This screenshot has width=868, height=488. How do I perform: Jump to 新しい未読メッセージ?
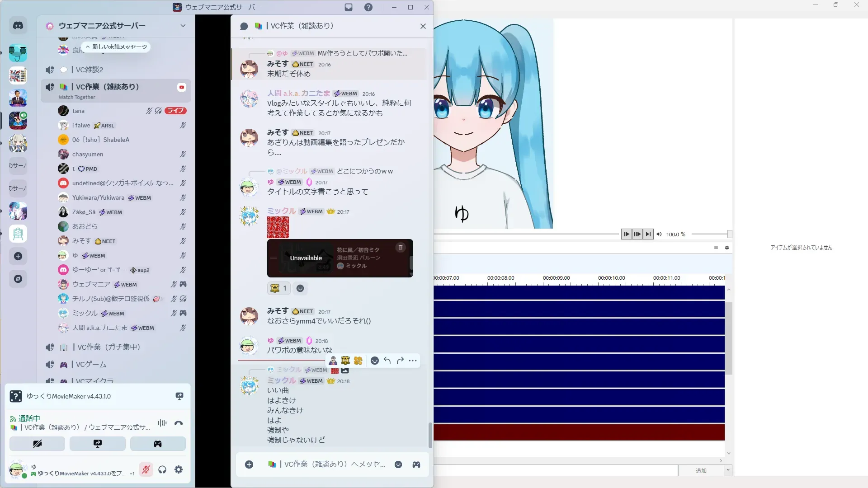point(117,47)
